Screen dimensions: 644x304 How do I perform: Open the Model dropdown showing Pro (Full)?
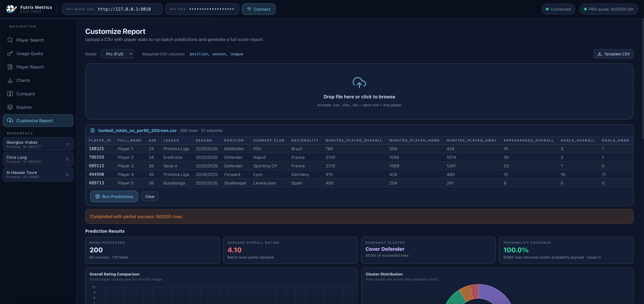[117, 54]
